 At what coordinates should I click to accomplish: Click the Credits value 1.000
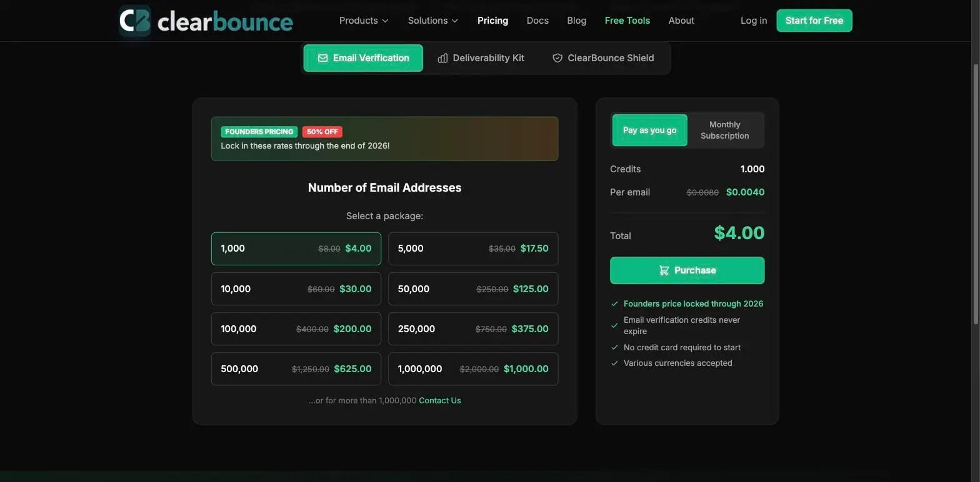(x=752, y=169)
